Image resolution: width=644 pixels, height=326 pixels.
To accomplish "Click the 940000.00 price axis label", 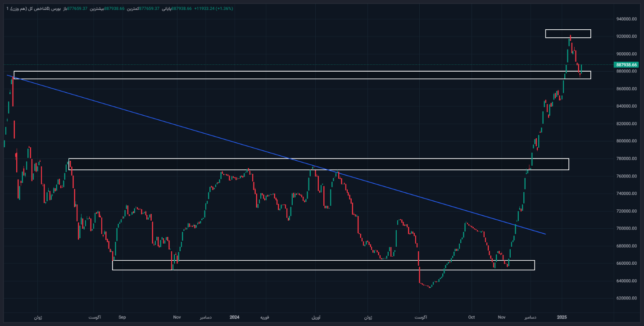I will [x=626, y=19].
